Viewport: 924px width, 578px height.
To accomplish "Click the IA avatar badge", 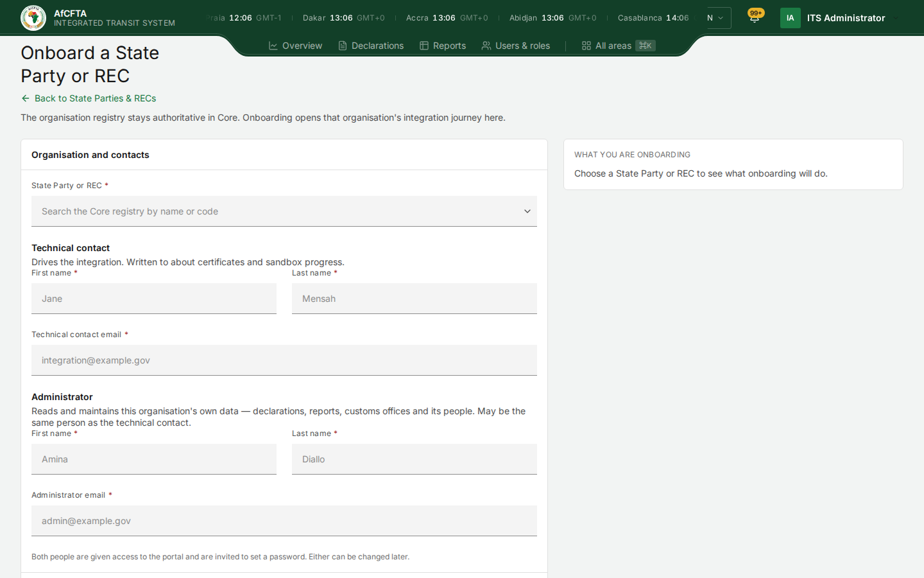I will pyautogui.click(x=791, y=18).
